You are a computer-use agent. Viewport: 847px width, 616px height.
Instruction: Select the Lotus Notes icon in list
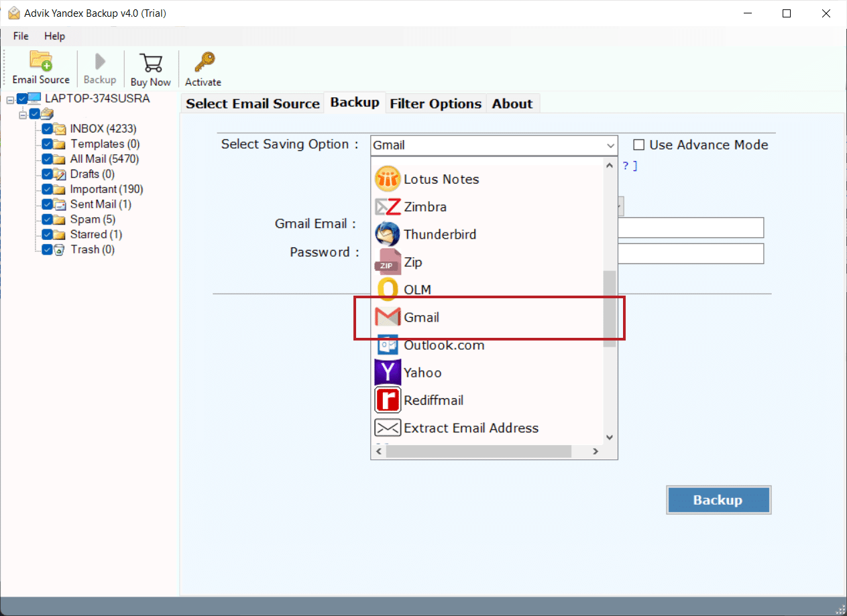(388, 179)
